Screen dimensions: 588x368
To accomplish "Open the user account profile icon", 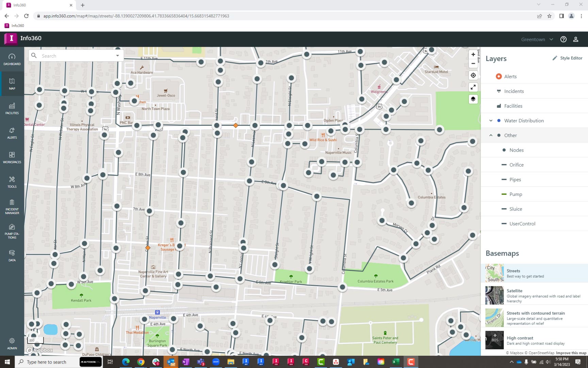I will 576,39.
